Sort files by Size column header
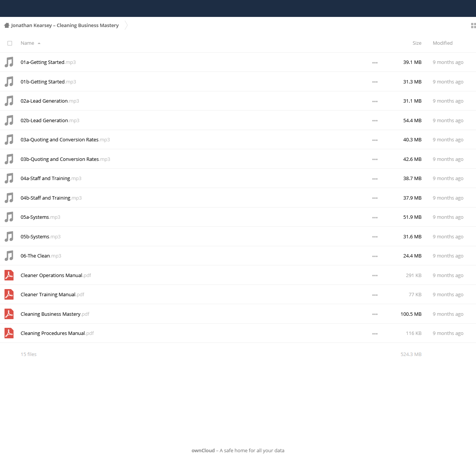476x462 pixels. [x=417, y=43]
